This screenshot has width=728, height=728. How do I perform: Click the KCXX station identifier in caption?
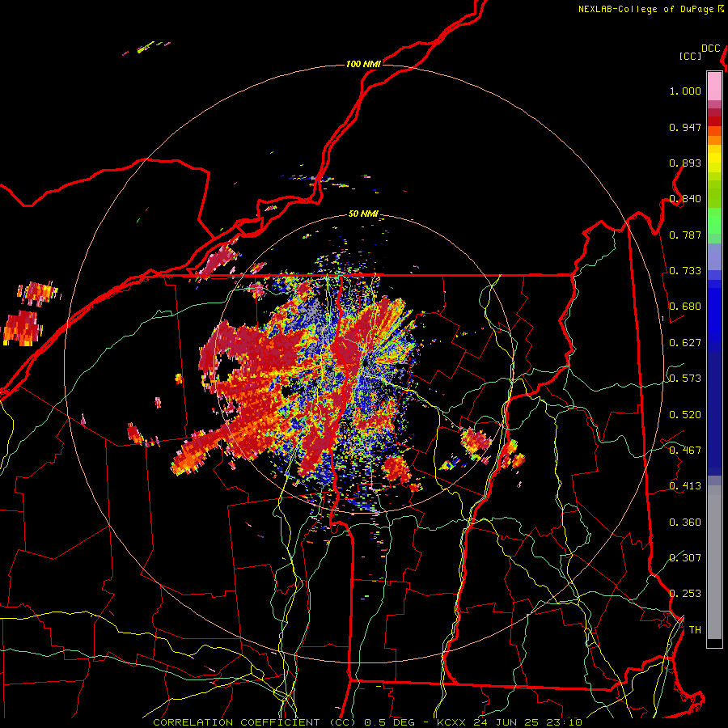coord(451,722)
